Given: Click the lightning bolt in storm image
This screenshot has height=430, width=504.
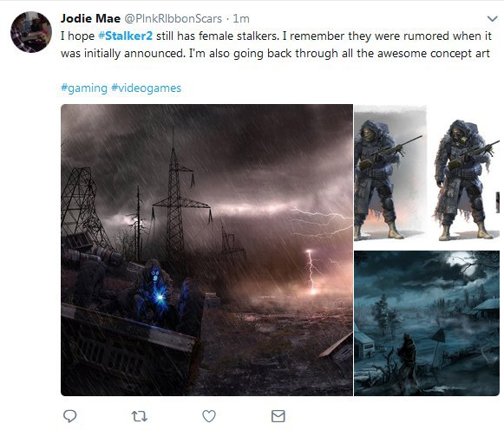Looking at the screenshot, I should [311, 271].
